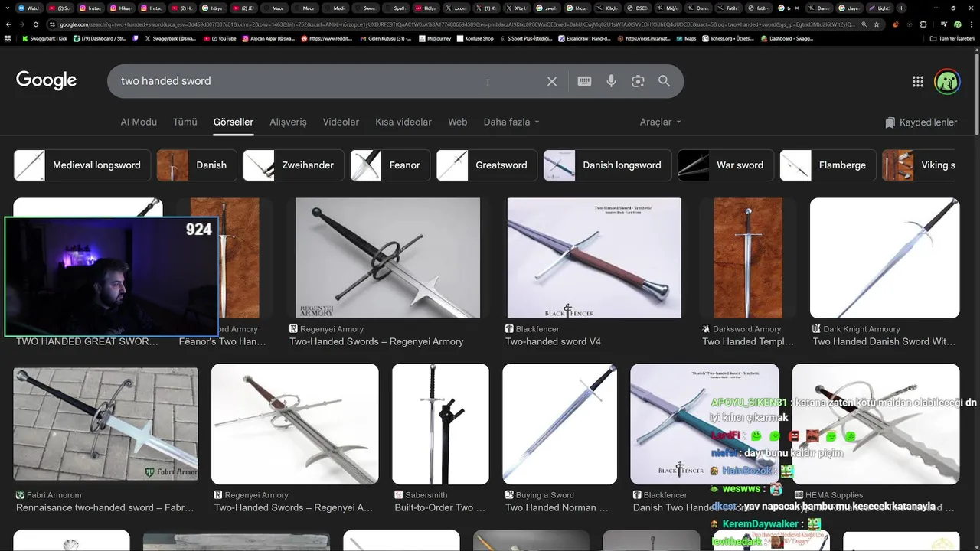Click the browser back arrow
Screen dimensions: 980x551
[8, 24]
